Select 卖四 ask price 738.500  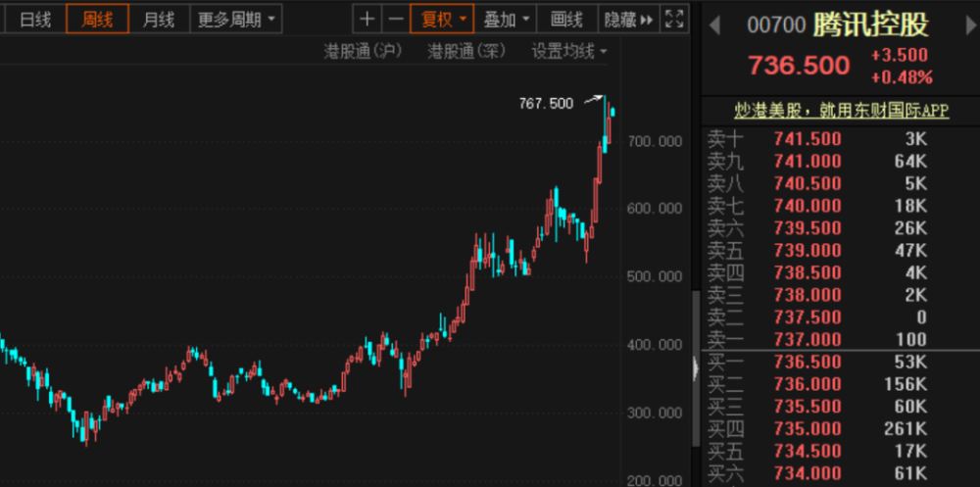tap(808, 272)
